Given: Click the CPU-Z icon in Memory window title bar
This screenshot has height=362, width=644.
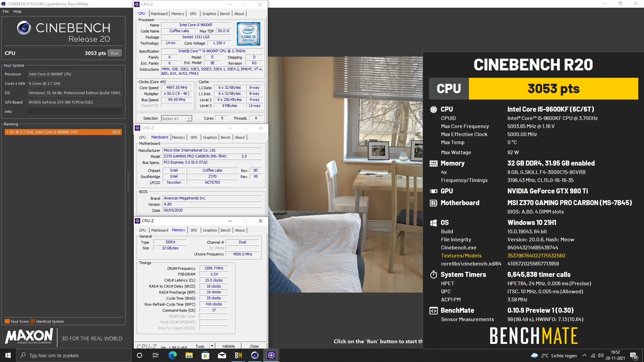Looking at the screenshot, I should click(138, 221).
